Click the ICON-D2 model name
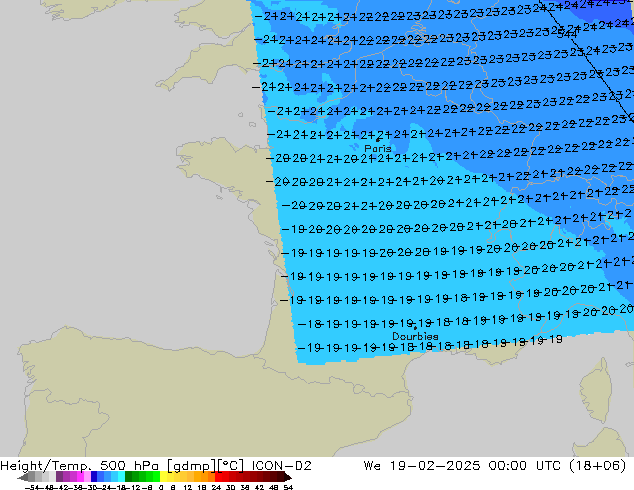 (281, 466)
